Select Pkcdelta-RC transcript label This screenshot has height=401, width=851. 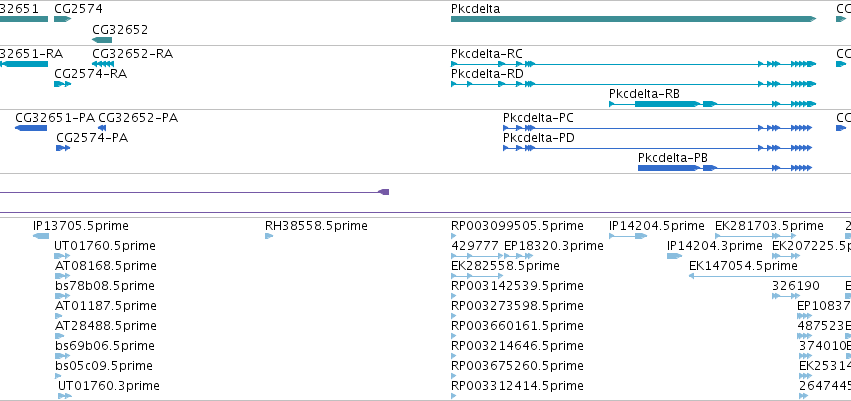click(487, 54)
